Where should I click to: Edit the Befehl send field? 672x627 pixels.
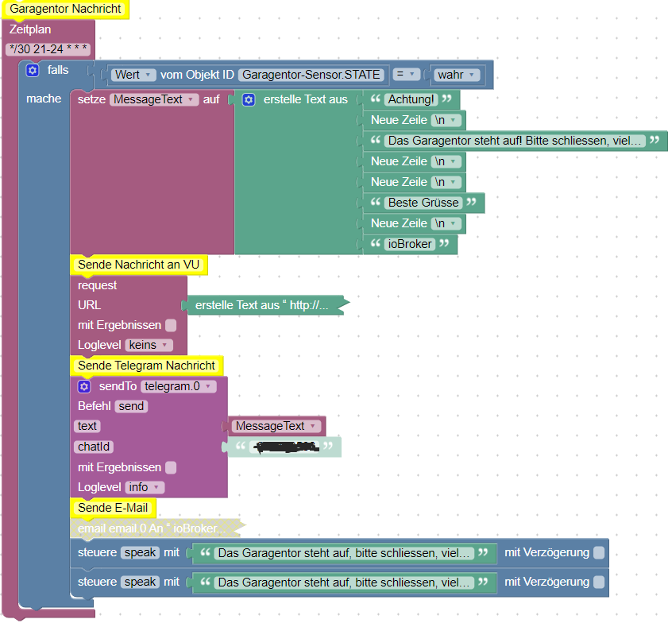coord(131,407)
